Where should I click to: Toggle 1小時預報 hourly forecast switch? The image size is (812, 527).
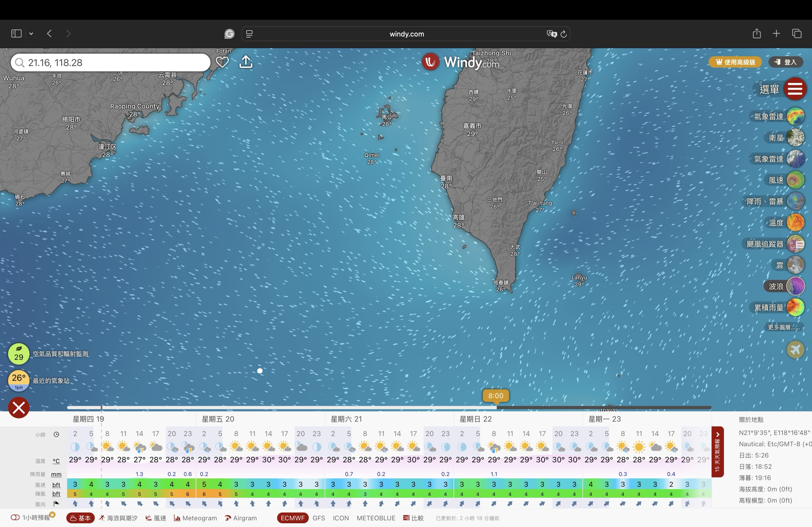pos(15,518)
